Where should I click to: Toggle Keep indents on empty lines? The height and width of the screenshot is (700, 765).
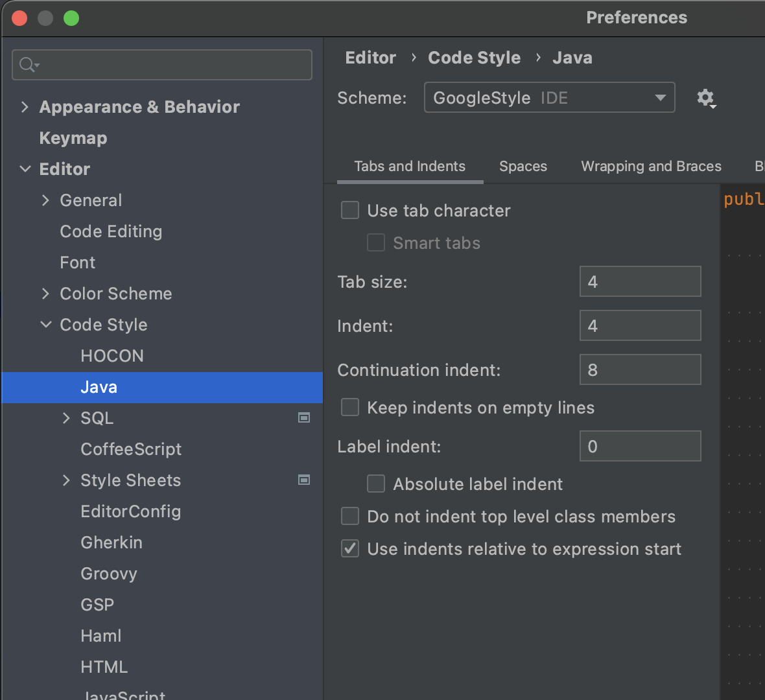350,408
